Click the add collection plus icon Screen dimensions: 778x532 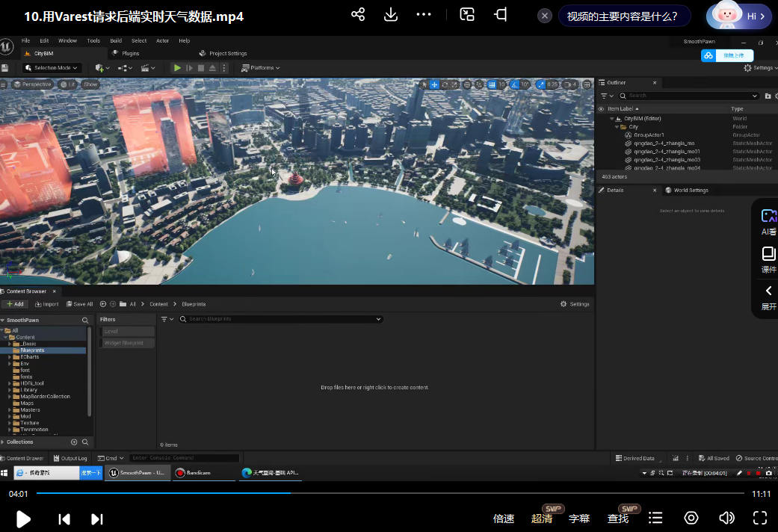74,442
